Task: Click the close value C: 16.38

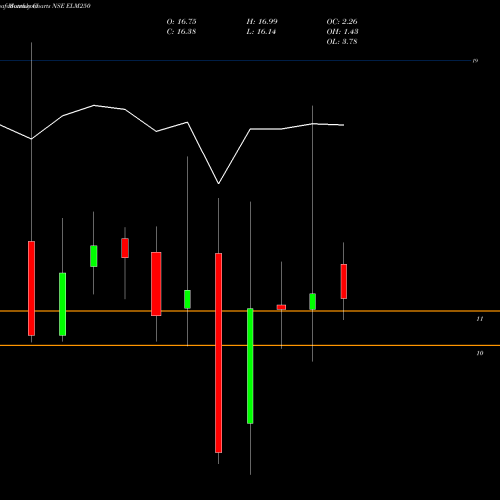Action: [181, 32]
